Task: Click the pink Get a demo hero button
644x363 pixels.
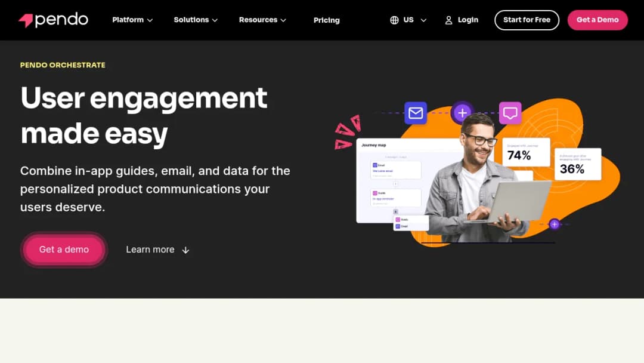Action: coord(64,250)
